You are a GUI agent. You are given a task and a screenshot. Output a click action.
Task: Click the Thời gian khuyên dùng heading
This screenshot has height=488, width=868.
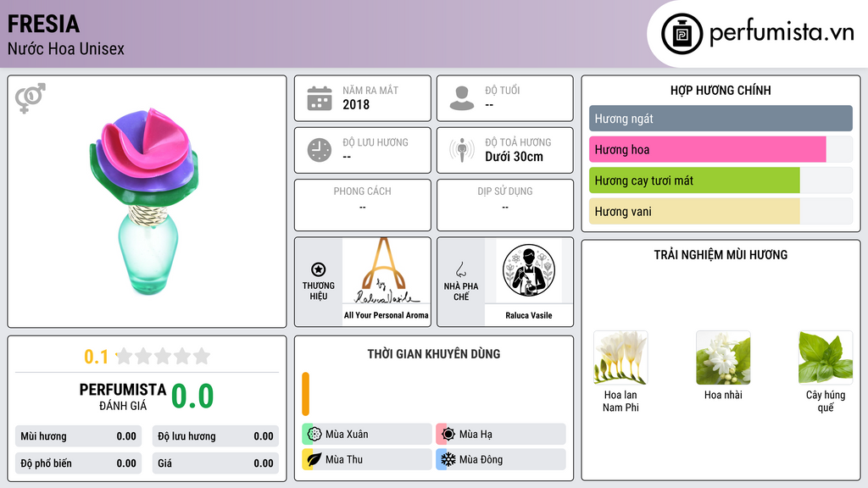(x=434, y=354)
